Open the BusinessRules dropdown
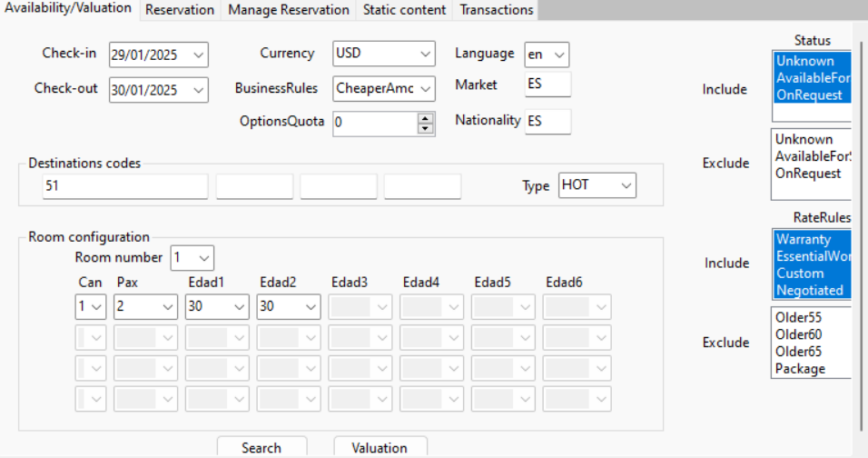The height and width of the screenshot is (458, 868). click(x=426, y=88)
